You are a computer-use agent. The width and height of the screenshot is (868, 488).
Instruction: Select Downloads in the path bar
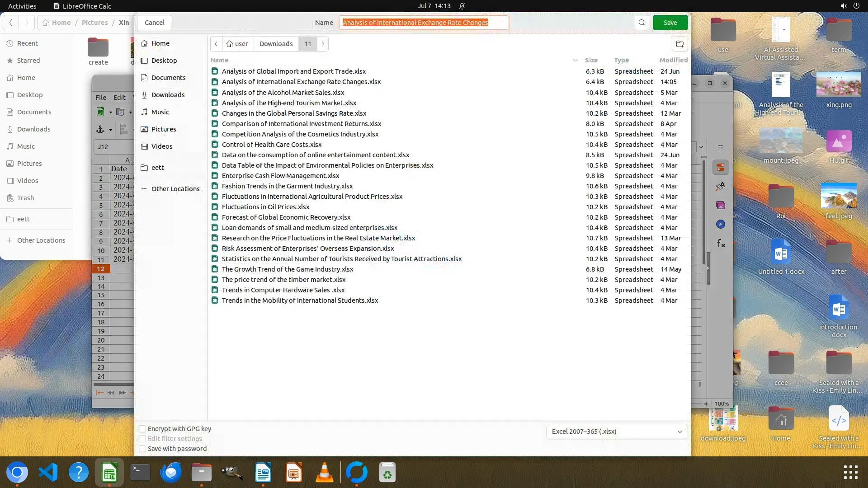[x=276, y=44]
